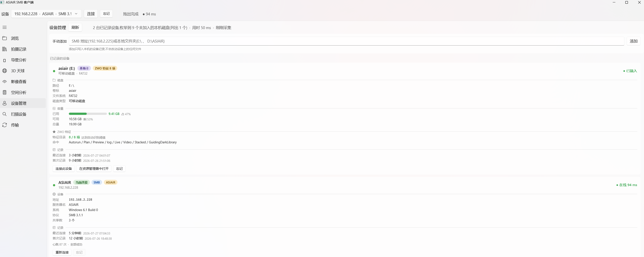
Task: Click the 连接 button in the top bar
Action: pyautogui.click(x=91, y=14)
